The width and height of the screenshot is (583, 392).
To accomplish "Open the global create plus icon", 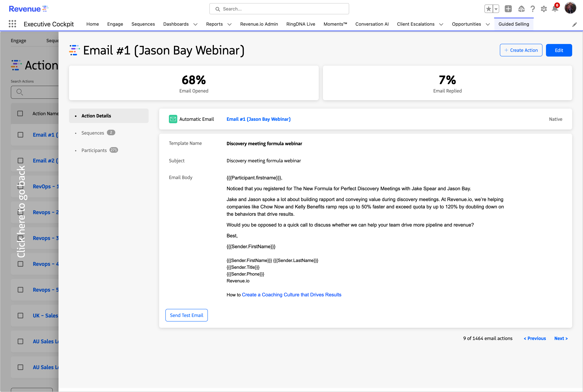I will [x=508, y=9].
